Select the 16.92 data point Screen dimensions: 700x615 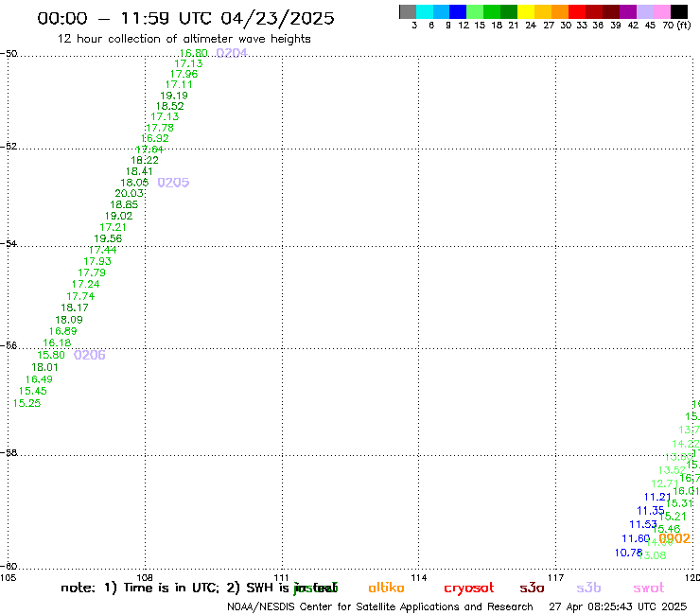pyautogui.click(x=154, y=138)
